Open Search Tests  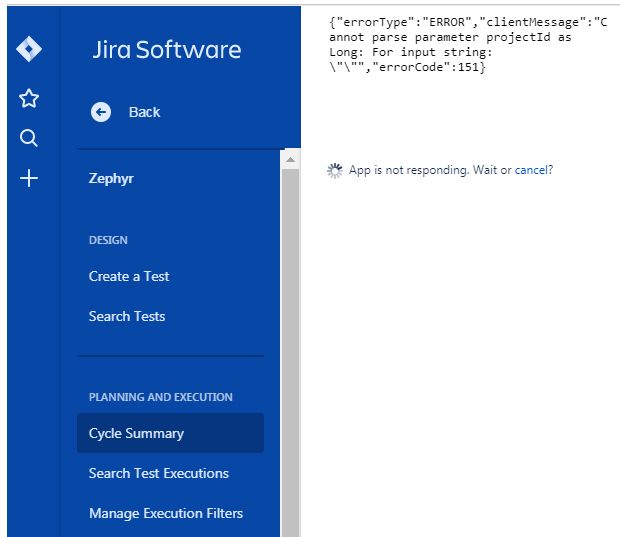127,316
